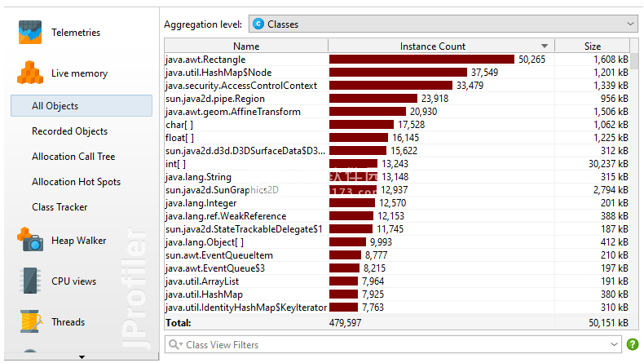This screenshot has width=644, height=363.
Task: Select the float[ ] class row
Action: pos(397,138)
